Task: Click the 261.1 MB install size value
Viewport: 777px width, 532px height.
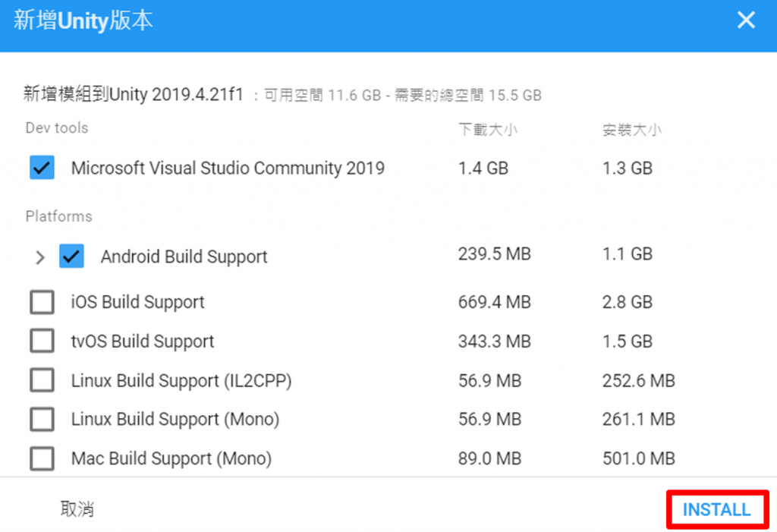Action: coord(639,420)
